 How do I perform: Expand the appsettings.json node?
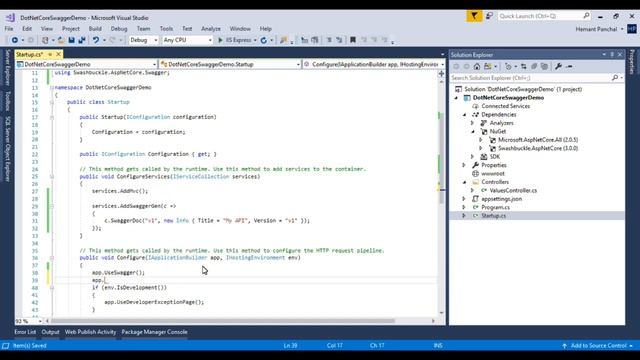(464, 199)
